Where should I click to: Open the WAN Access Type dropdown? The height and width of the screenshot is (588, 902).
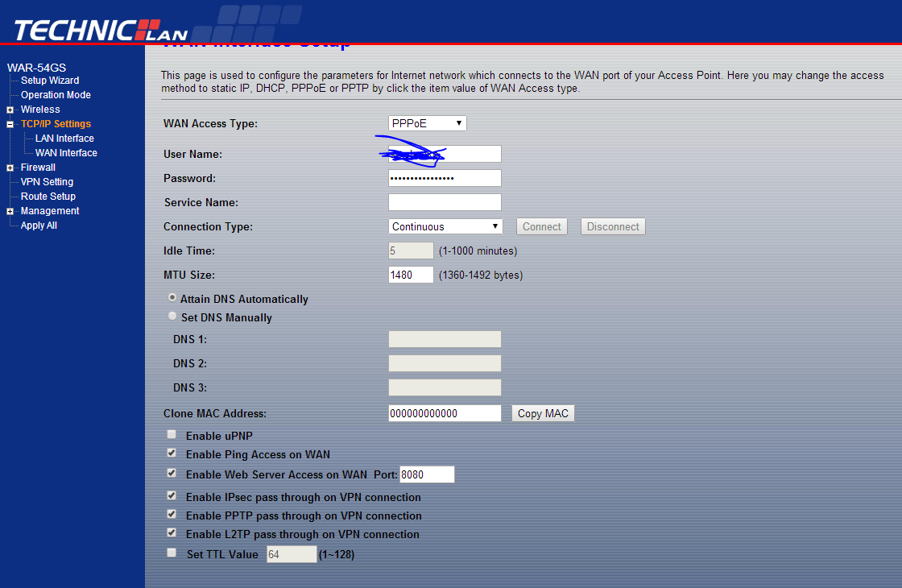pos(427,123)
